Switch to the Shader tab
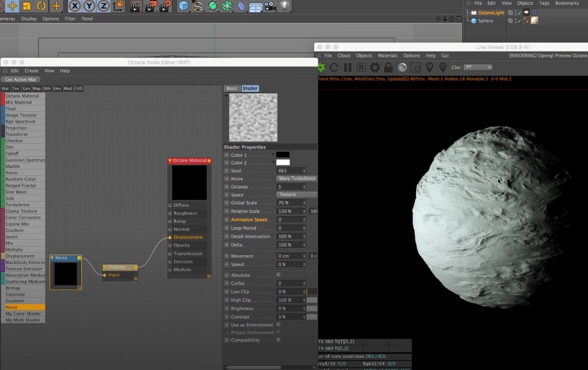Screen dimensions: 588x370 point(250,88)
